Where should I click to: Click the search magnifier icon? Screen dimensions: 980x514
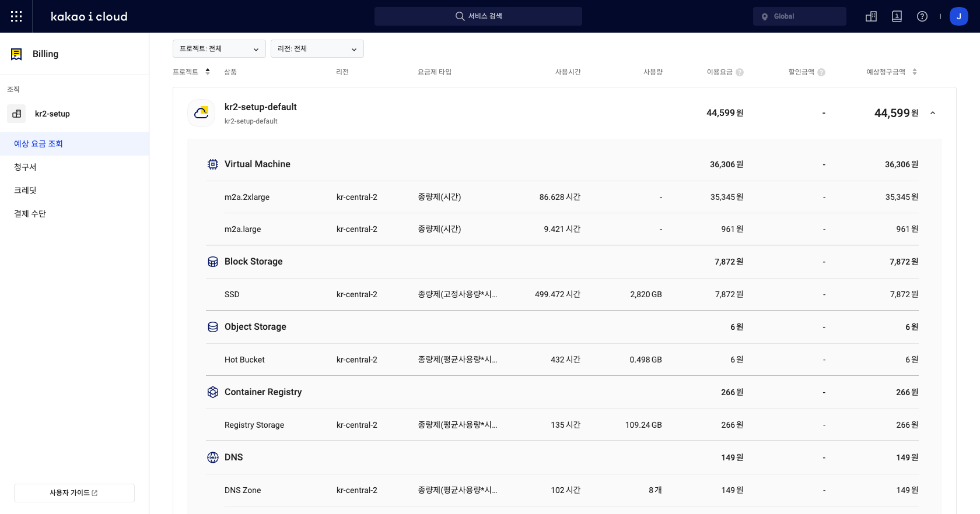[x=460, y=16]
